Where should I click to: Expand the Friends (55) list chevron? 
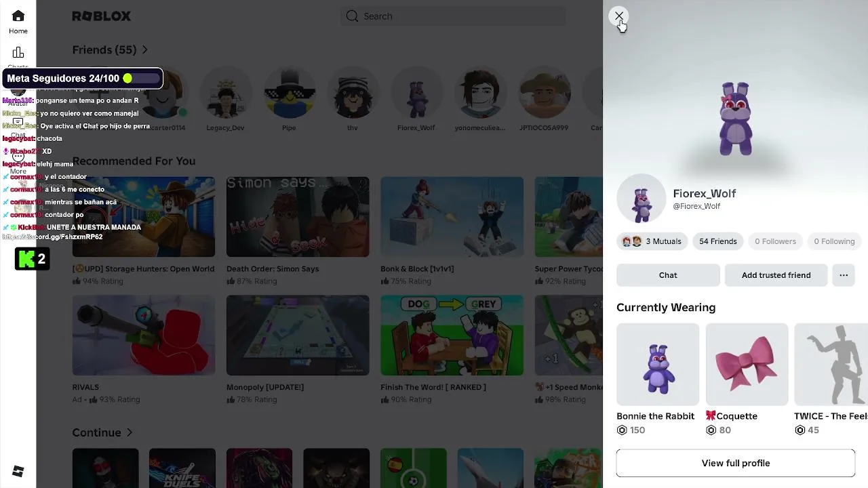coord(144,49)
